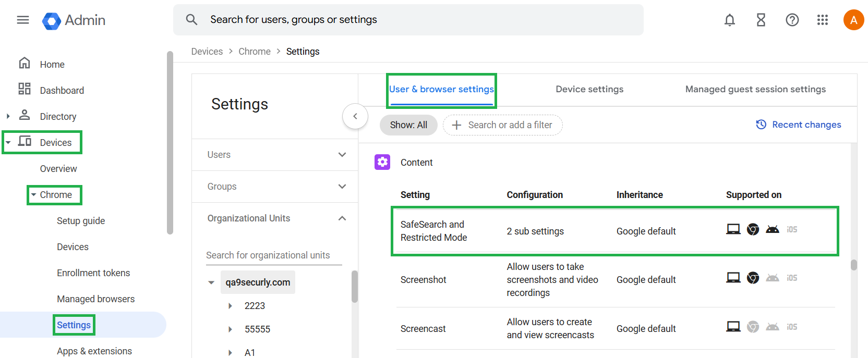Click the Home house icon
Screen dimensions: 868x358
point(25,63)
